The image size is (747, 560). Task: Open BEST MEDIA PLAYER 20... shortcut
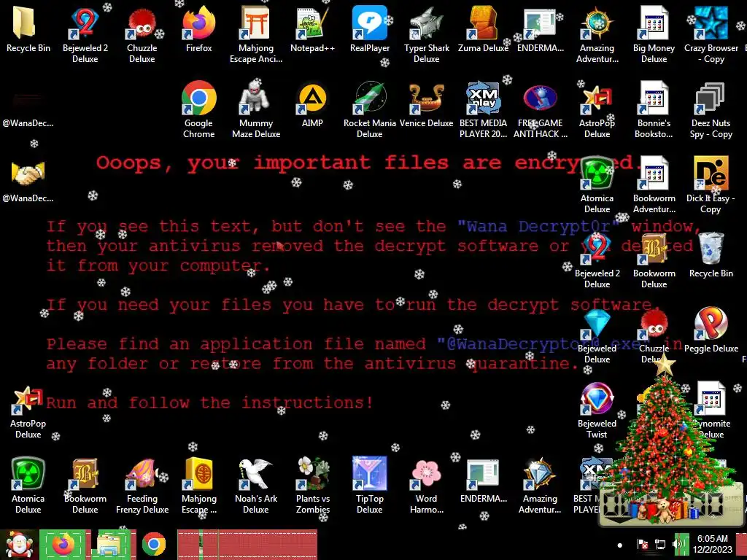point(483,109)
